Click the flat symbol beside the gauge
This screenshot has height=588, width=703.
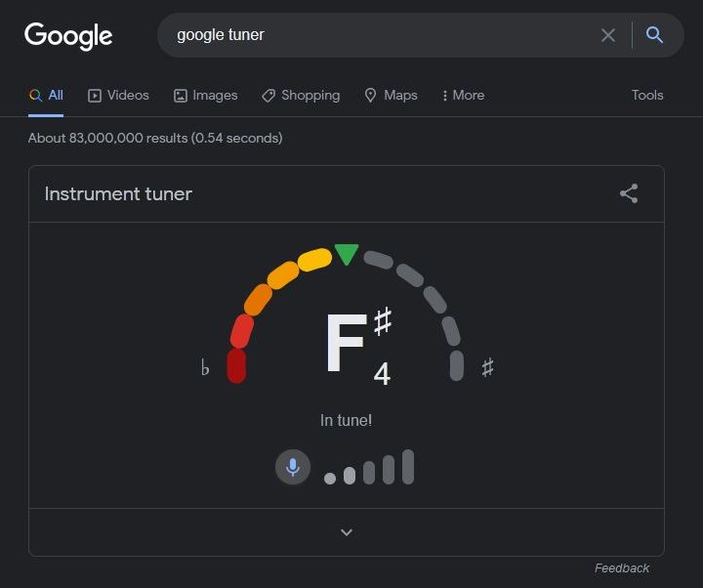pyautogui.click(x=205, y=368)
